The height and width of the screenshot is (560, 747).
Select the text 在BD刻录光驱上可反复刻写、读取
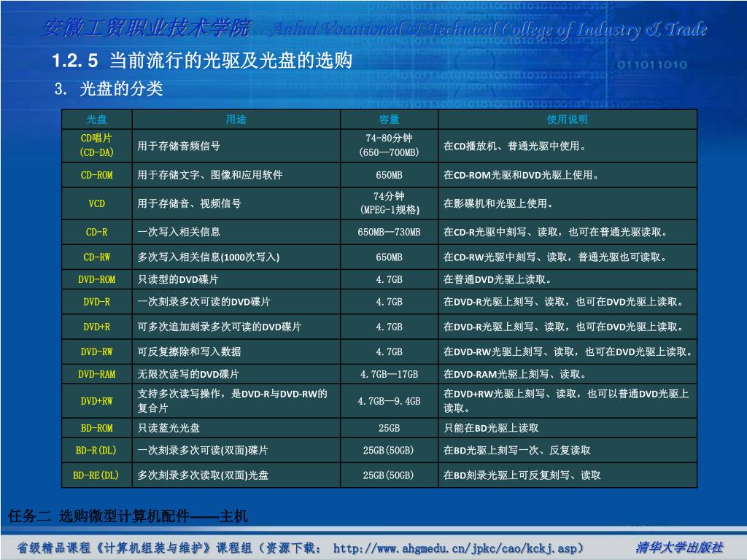coord(522,475)
